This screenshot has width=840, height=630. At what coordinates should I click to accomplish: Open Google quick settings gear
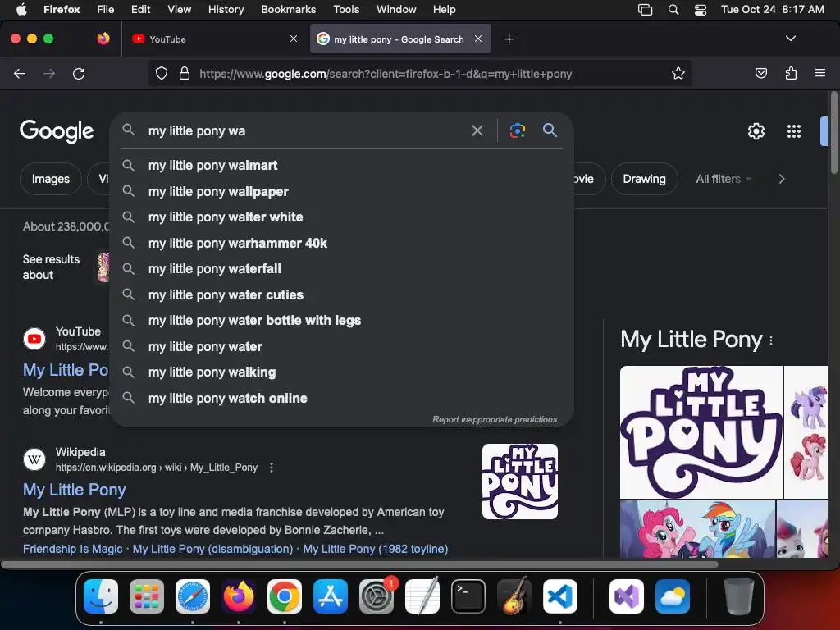[x=756, y=131]
